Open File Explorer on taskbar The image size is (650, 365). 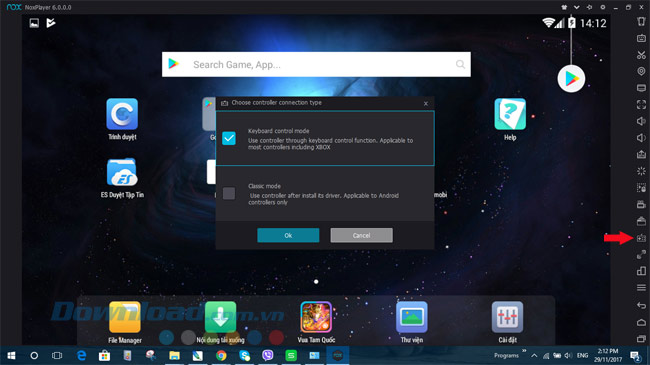click(x=175, y=355)
